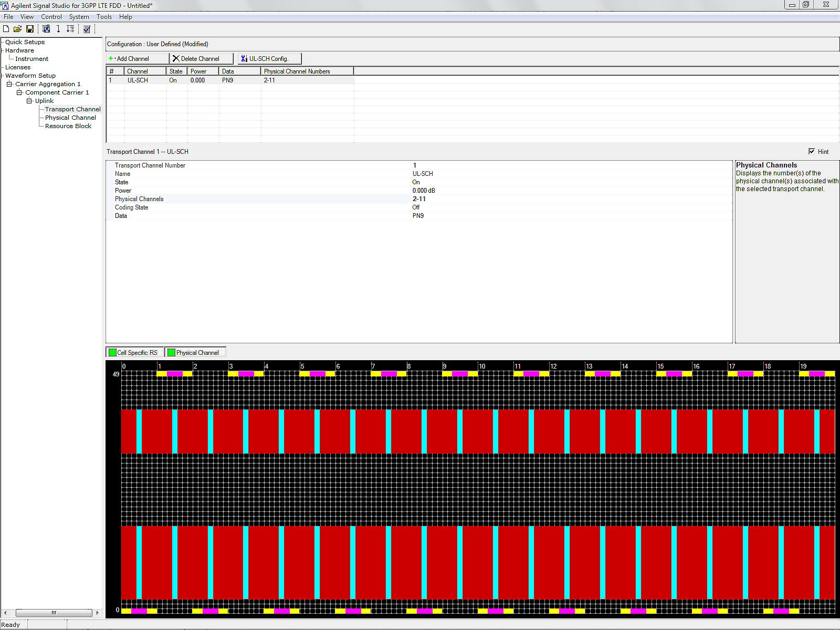Uncheck the Hint checkbox

point(812,151)
